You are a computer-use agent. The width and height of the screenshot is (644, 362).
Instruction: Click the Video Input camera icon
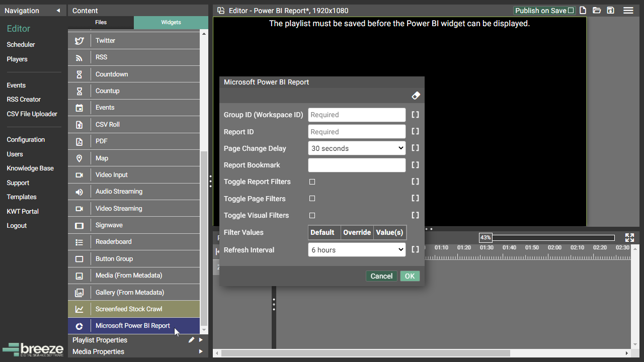click(x=79, y=175)
